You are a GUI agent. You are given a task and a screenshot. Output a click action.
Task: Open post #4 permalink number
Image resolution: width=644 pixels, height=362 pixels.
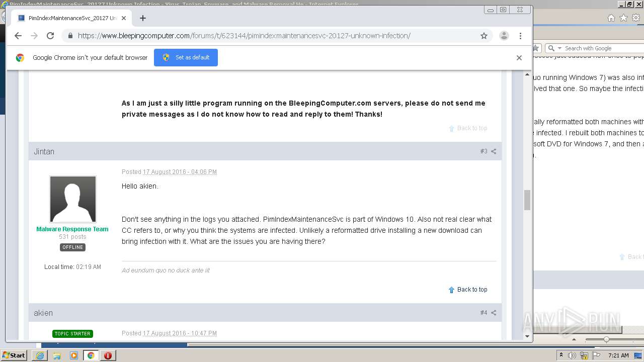click(484, 313)
